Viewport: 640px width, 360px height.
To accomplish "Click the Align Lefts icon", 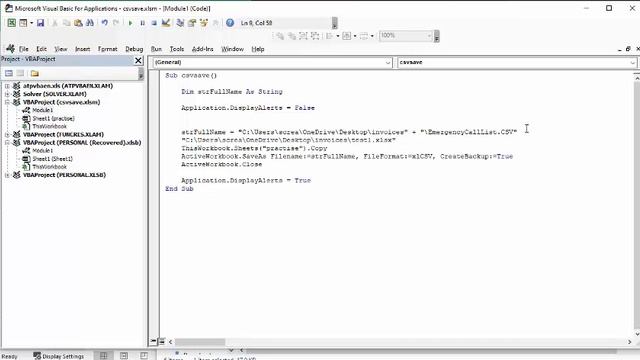I will coord(330,36).
